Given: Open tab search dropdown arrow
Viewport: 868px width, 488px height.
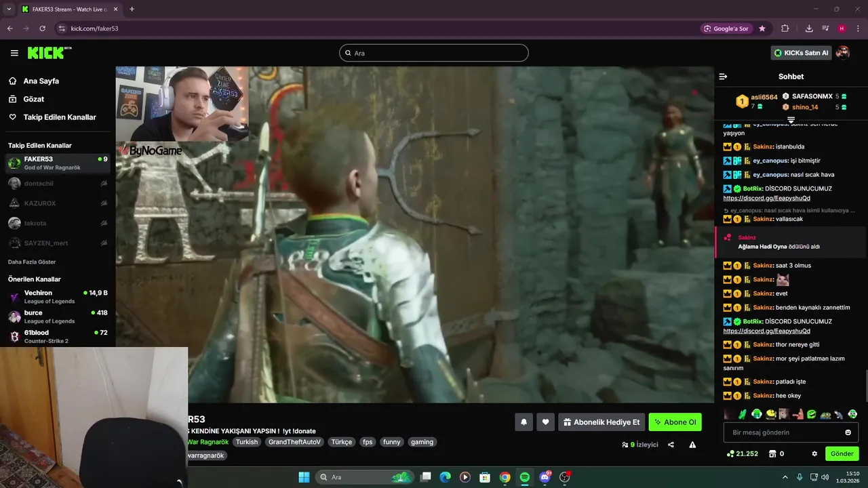Looking at the screenshot, I should point(9,9).
